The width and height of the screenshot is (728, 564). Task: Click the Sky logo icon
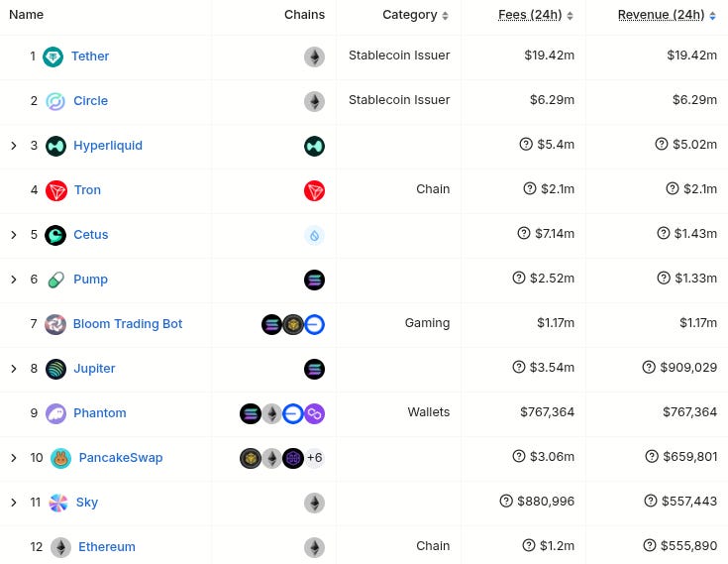click(x=58, y=503)
